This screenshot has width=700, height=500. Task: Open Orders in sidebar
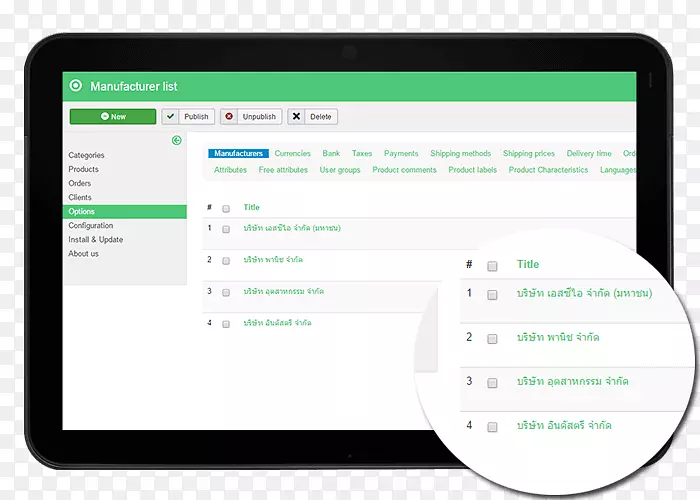79,183
